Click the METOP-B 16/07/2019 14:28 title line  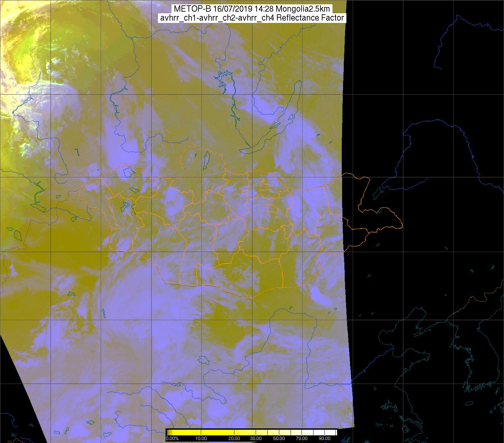[252, 9]
